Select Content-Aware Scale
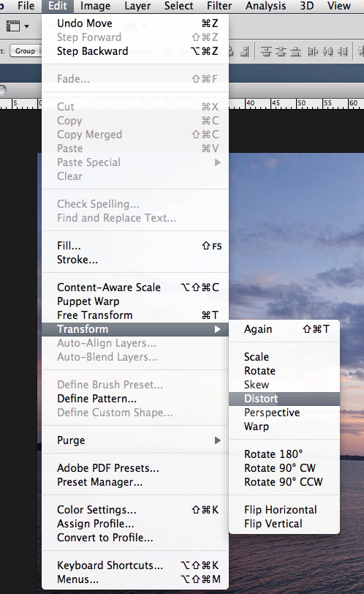The width and height of the screenshot is (364, 594). pyautogui.click(x=135, y=287)
